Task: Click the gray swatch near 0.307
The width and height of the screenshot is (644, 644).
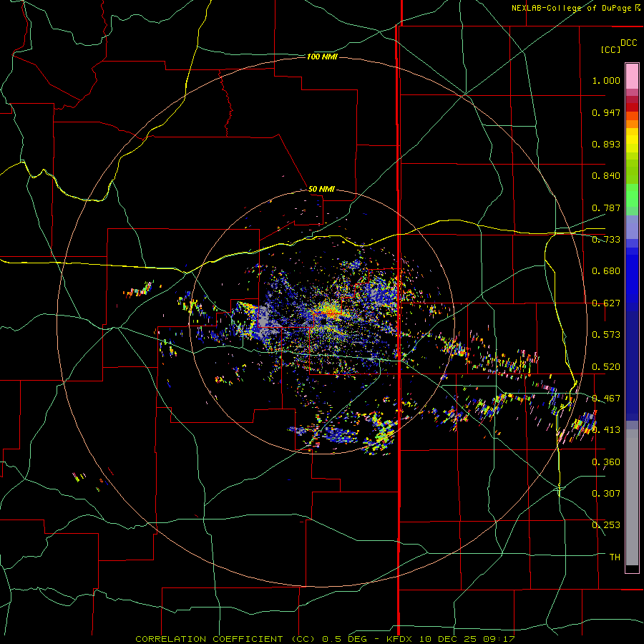Action: [x=632, y=497]
